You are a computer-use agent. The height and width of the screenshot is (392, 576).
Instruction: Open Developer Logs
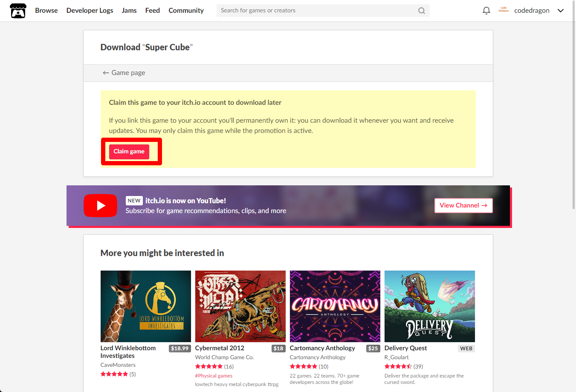(90, 11)
